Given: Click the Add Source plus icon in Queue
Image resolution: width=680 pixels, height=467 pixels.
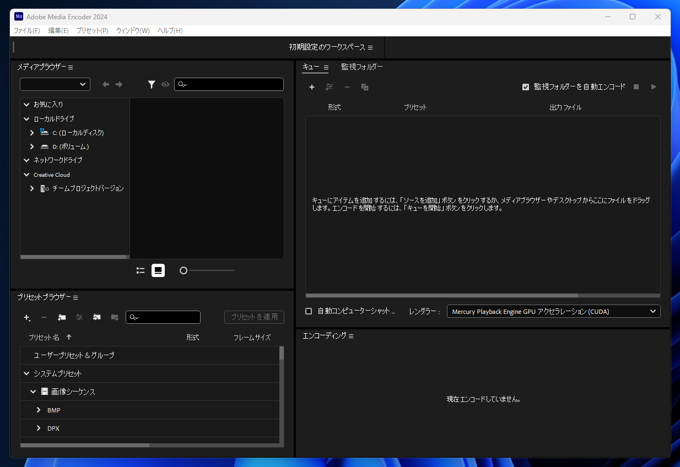Looking at the screenshot, I should pos(311,87).
